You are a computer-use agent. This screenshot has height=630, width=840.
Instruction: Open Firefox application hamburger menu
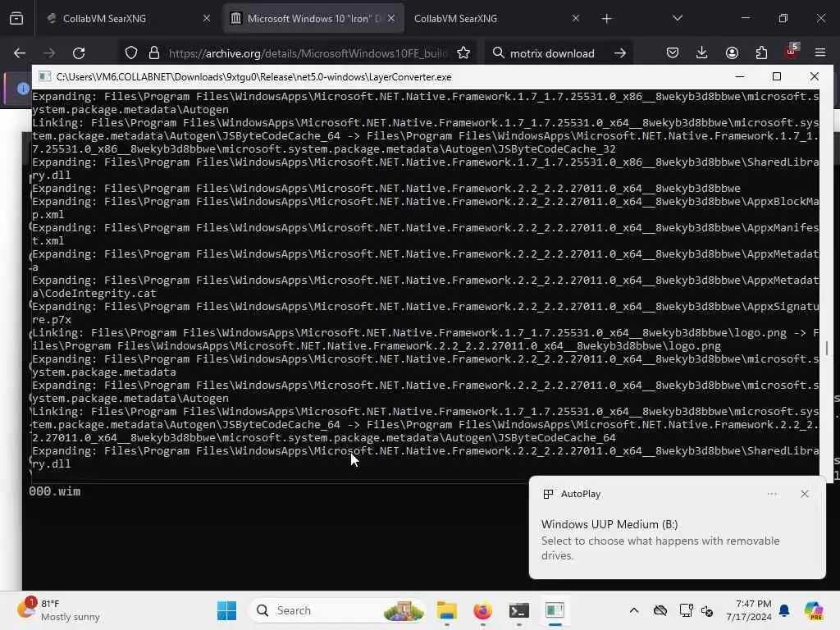(820, 53)
